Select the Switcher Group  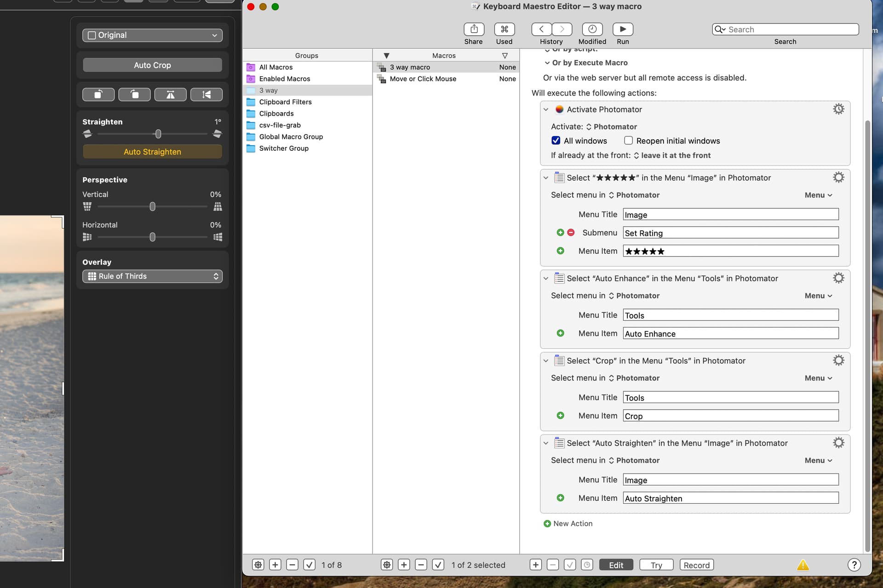[x=307, y=148]
